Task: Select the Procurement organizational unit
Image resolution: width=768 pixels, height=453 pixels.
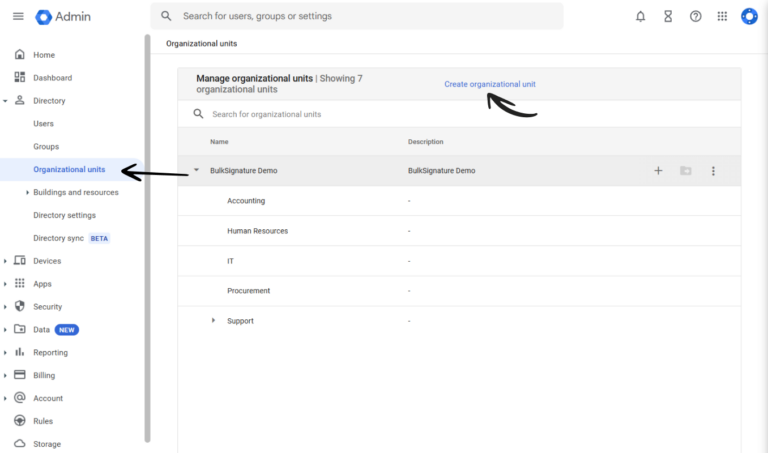Action: pyautogui.click(x=248, y=291)
